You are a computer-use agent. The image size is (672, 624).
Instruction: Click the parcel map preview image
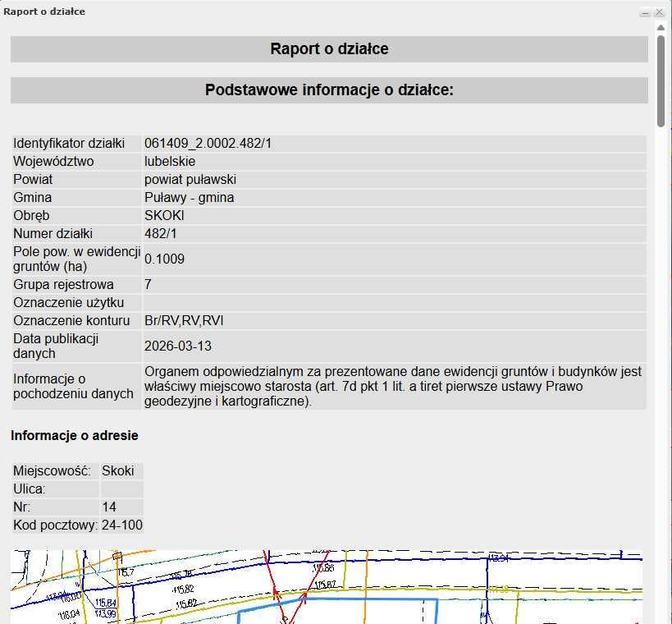click(326, 586)
